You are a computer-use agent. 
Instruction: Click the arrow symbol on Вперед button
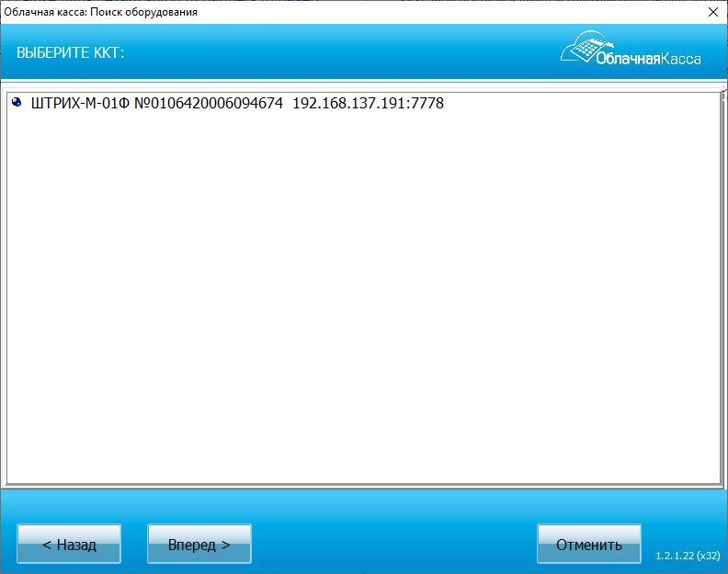(225, 545)
